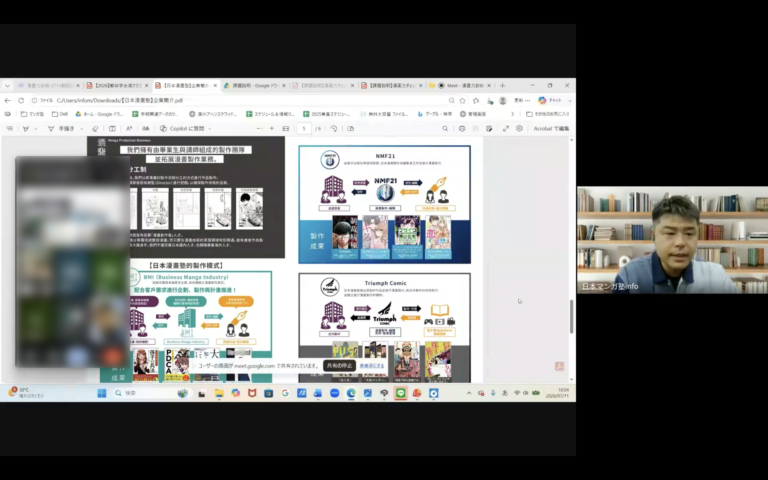The width and height of the screenshot is (768, 480).
Task: Switch to the 課題説明 - Google ドラ tab
Action: pyautogui.click(x=254, y=85)
